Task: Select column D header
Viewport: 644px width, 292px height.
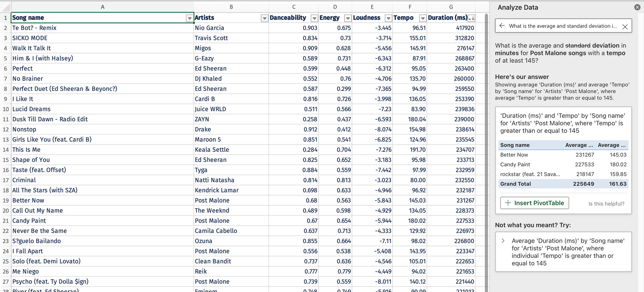Action: [x=335, y=7]
